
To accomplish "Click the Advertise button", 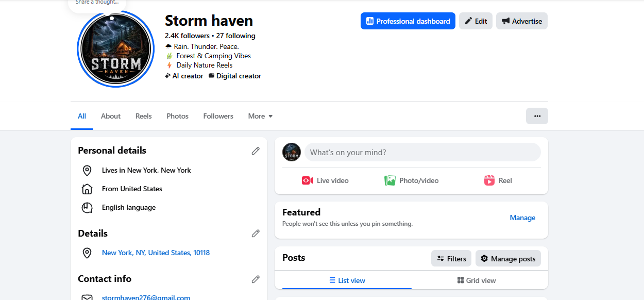I will point(521,21).
